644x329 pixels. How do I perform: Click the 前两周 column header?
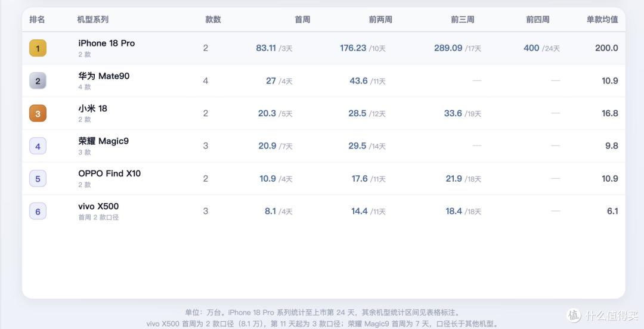[380, 19]
